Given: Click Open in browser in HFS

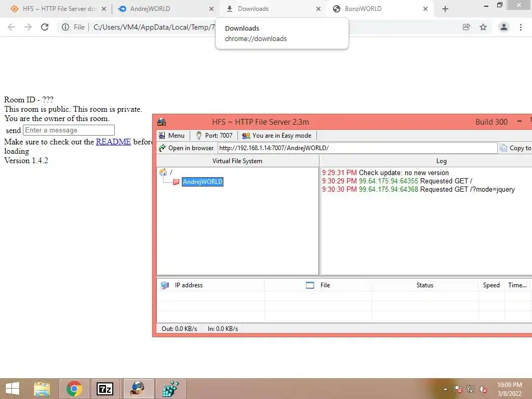Looking at the screenshot, I should pyautogui.click(x=187, y=148).
